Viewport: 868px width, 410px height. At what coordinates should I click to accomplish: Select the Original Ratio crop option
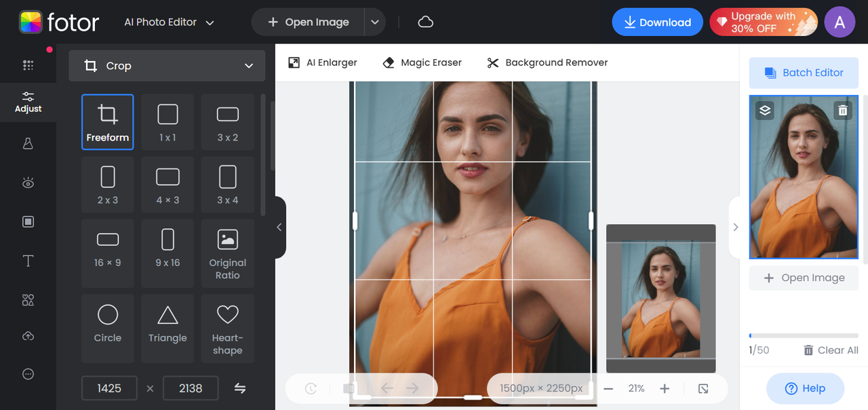[x=228, y=253]
